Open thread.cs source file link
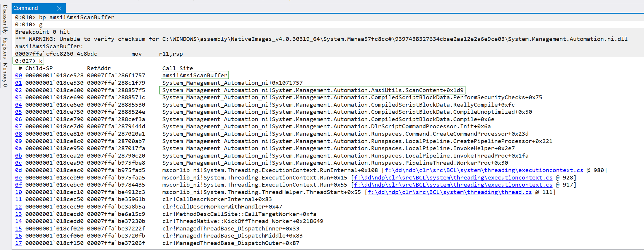 click(449, 192)
